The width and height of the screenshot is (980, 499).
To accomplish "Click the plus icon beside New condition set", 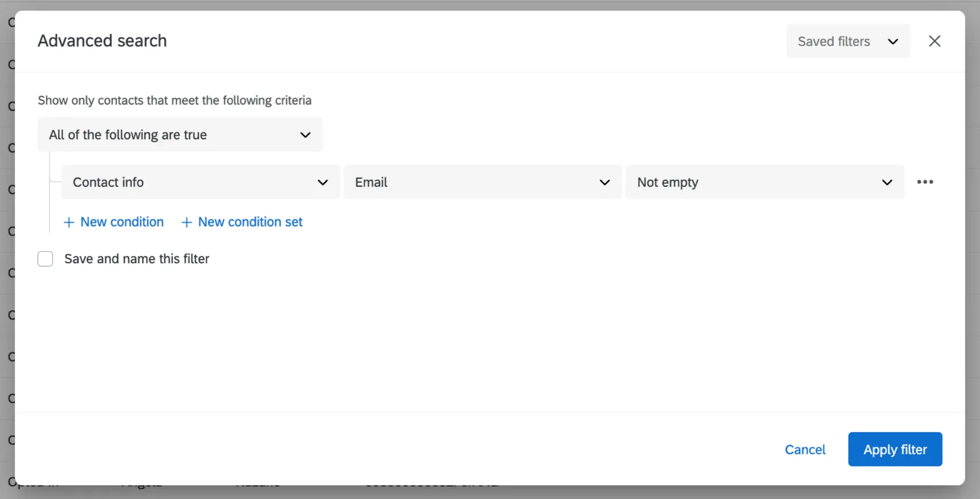I will click(186, 222).
